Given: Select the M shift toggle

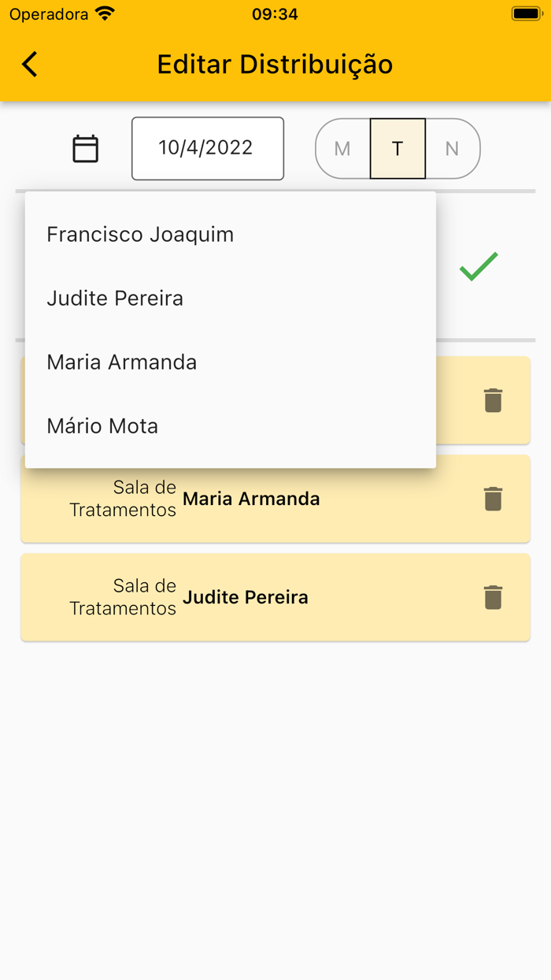Looking at the screenshot, I should coord(342,148).
